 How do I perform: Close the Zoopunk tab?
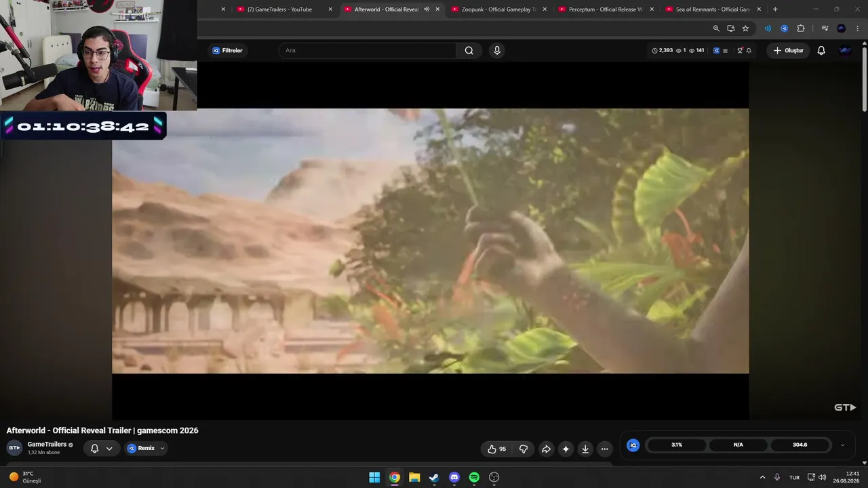(x=545, y=9)
